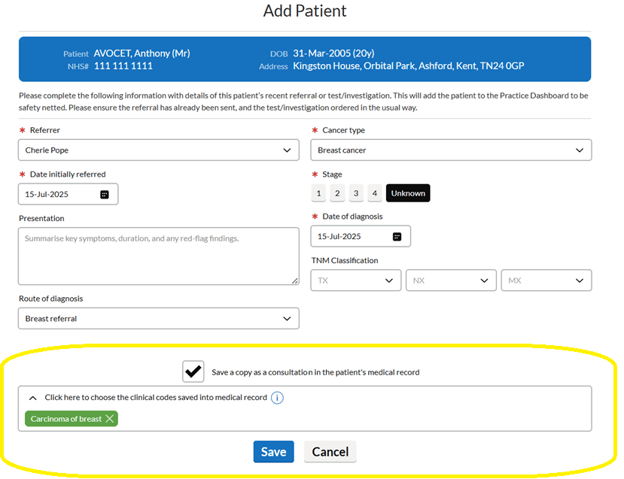624x479 pixels.
Task: Remove the Carcinoma of breast code tag
Action: coord(110,419)
